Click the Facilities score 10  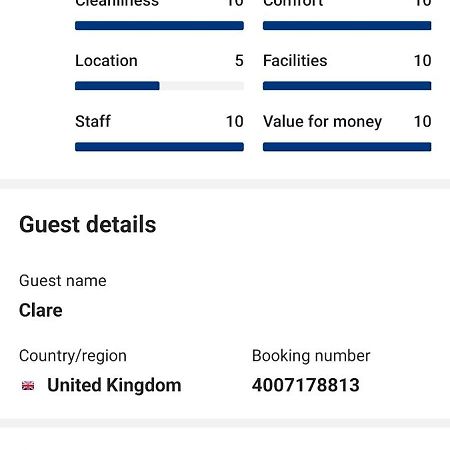point(422,61)
